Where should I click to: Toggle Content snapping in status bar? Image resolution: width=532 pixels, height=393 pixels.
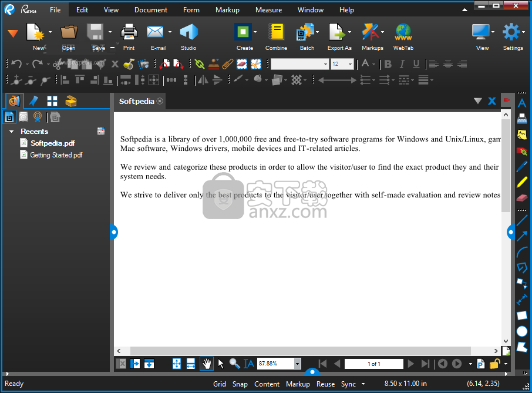pos(267,384)
